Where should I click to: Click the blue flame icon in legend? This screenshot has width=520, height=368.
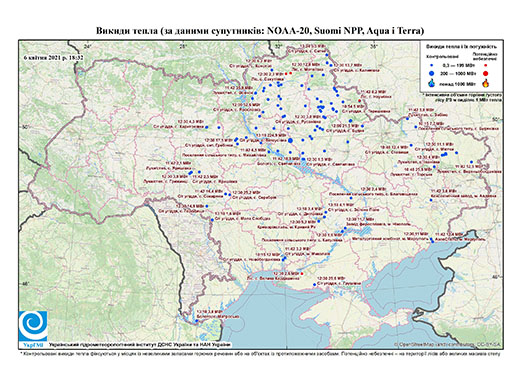[432, 83]
